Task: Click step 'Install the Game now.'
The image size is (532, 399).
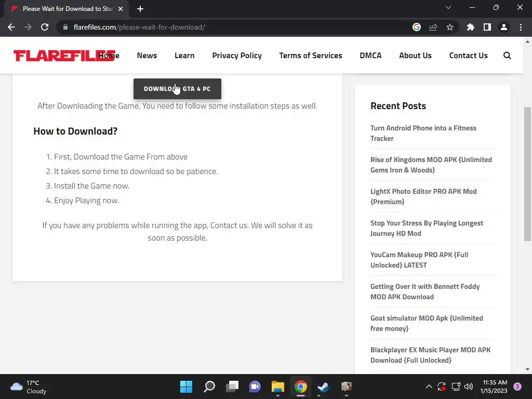Action: point(91,186)
